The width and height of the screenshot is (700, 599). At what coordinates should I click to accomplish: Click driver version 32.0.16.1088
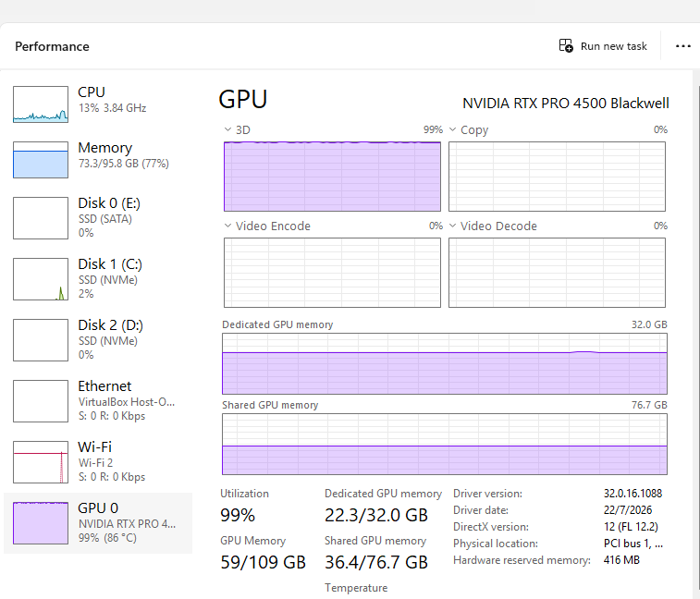point(632,494)
